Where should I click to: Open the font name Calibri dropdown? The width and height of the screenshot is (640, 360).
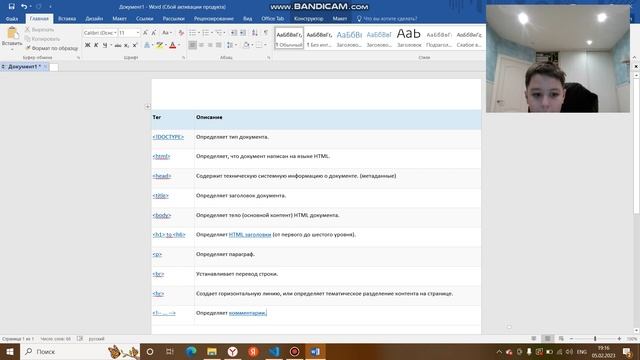point(115,33)
